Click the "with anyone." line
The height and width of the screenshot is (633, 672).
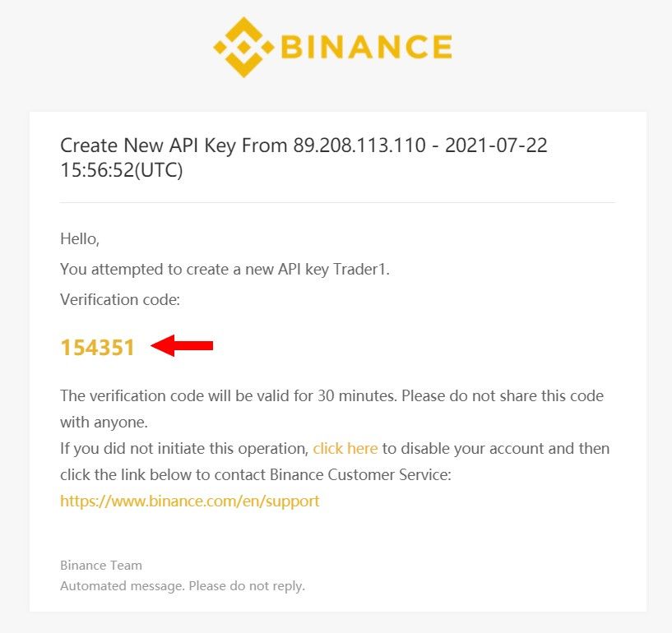104,423
